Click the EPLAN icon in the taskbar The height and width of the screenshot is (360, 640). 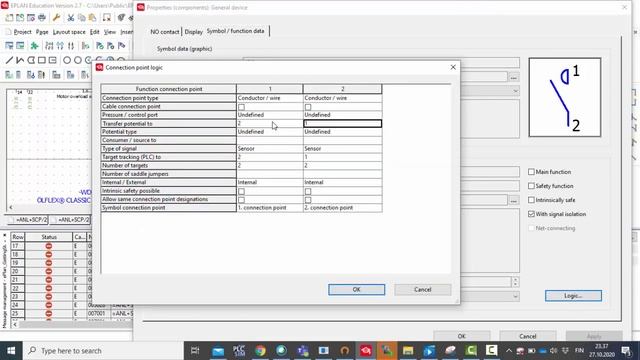pyautogui.click(x=366, y=351)
